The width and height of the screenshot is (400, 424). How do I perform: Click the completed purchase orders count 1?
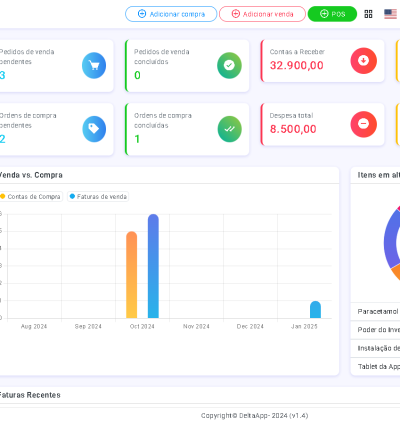coord(137,139)
